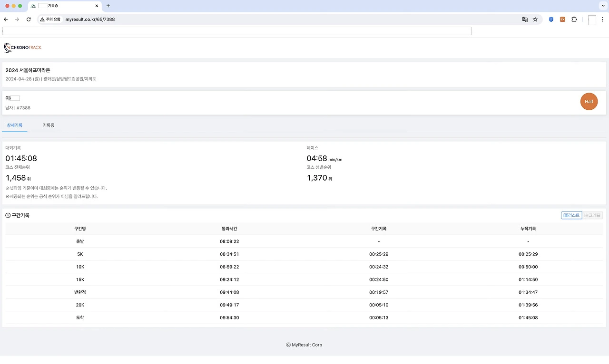Open the orange extension icon
Screen dimensions: 609x364
pyautogui.click(x=562, y=19)
